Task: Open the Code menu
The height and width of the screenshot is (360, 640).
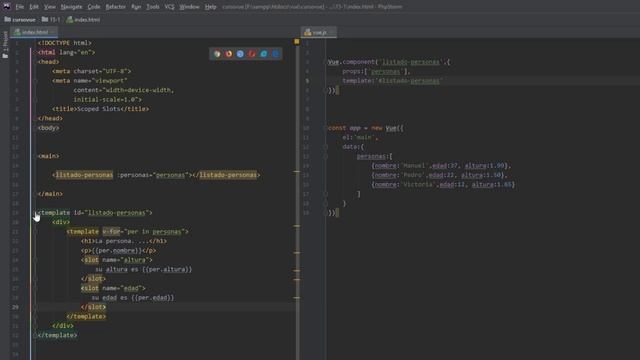Action: (94, 7)
